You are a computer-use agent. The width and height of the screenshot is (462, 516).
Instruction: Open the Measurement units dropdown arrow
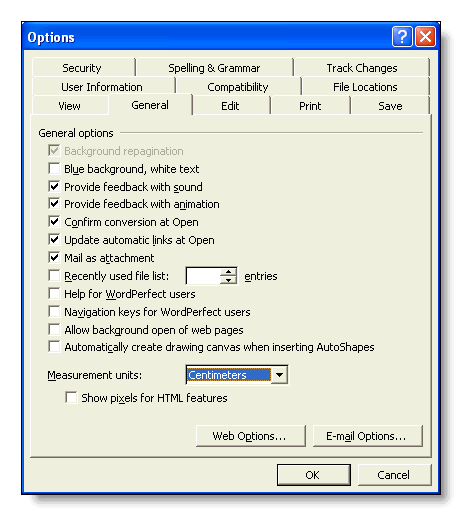279,375
